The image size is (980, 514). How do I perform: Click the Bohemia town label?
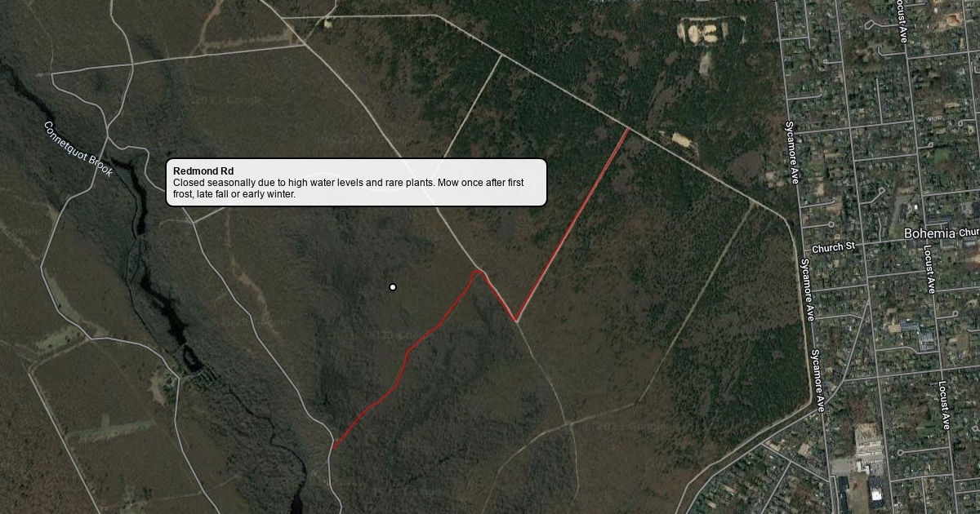click(x=929, y=233)
